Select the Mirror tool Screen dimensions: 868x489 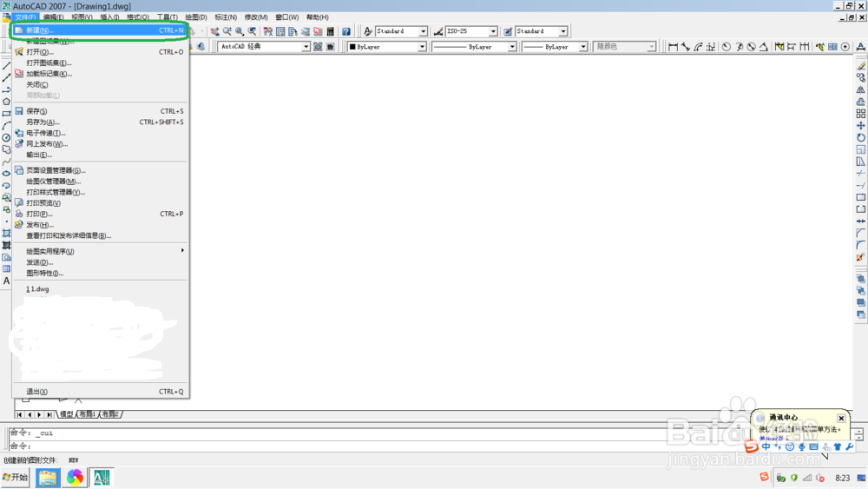(x=861, y=89)
